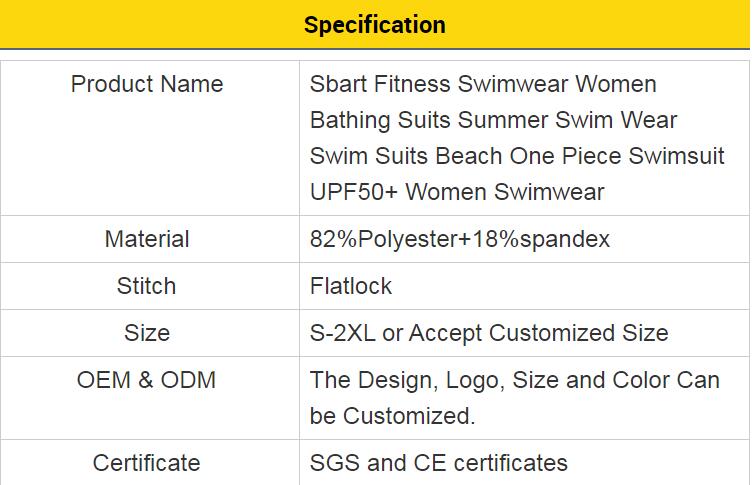
Task: Click the 'Bathing Suits Summer Swim Wear' line
Action: point(494,120)
